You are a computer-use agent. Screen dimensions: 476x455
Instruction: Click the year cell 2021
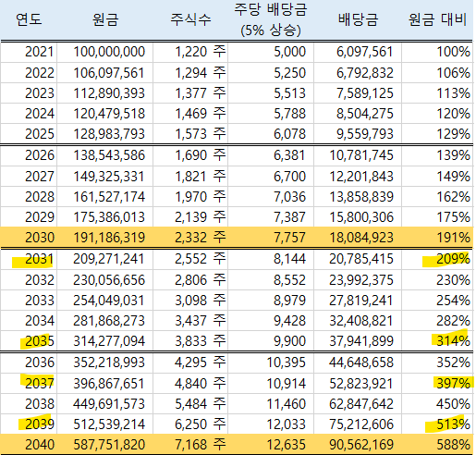click(x=40, y=52)
